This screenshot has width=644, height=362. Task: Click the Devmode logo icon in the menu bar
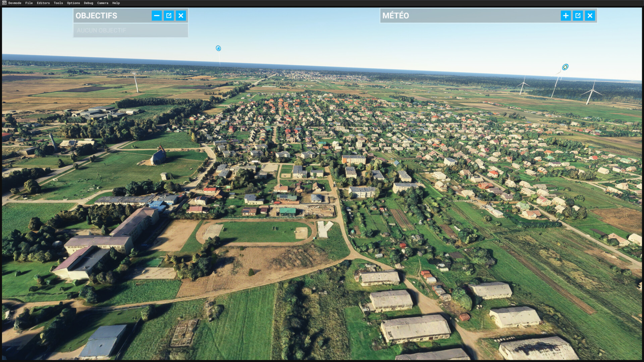[4, 3]
